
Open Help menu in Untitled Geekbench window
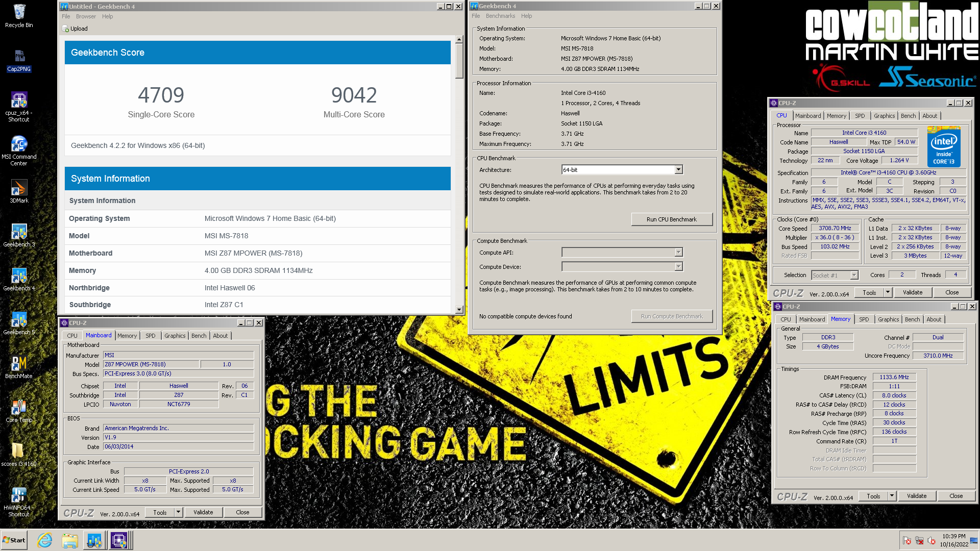point(107,16)
